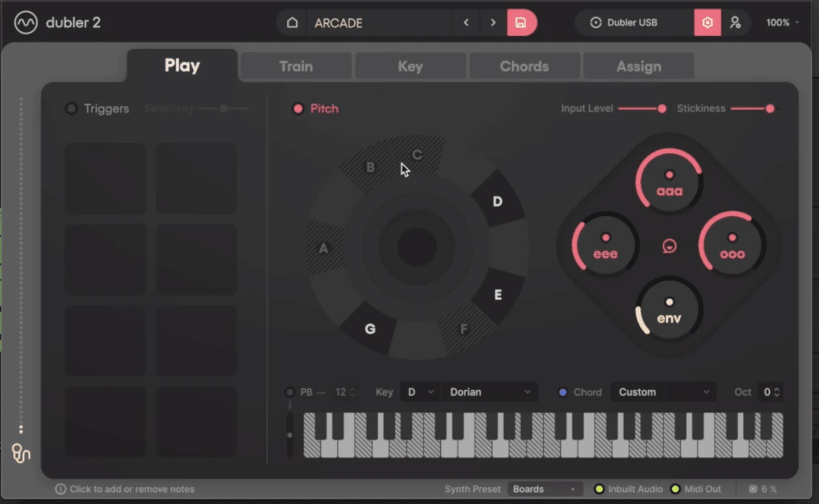Image resolution: width=819 pixels, height=504 pixels.
Task: Add note B on the pitch wheel
Action: click(x=371, y=167)
